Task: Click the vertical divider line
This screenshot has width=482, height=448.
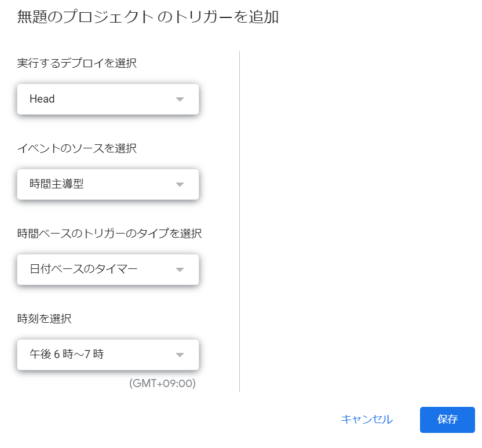Action: [x=239, y=220]
